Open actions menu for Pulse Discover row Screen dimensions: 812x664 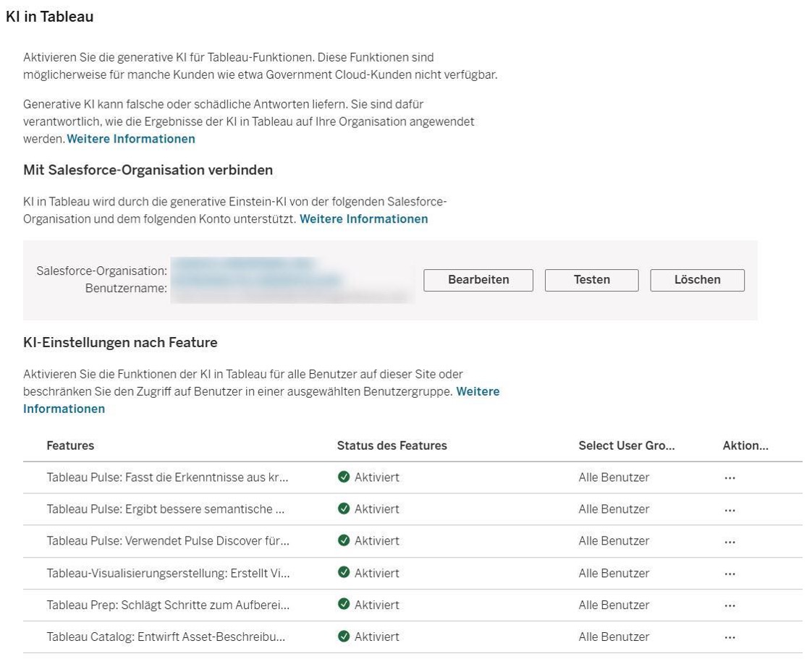pyautogui.click(x=729, y=542)
